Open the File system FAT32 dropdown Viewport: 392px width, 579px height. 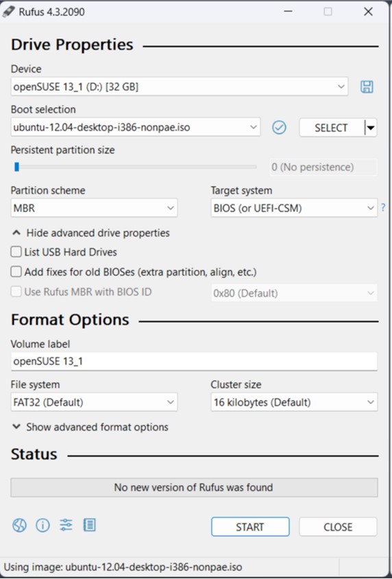(94, 402)
